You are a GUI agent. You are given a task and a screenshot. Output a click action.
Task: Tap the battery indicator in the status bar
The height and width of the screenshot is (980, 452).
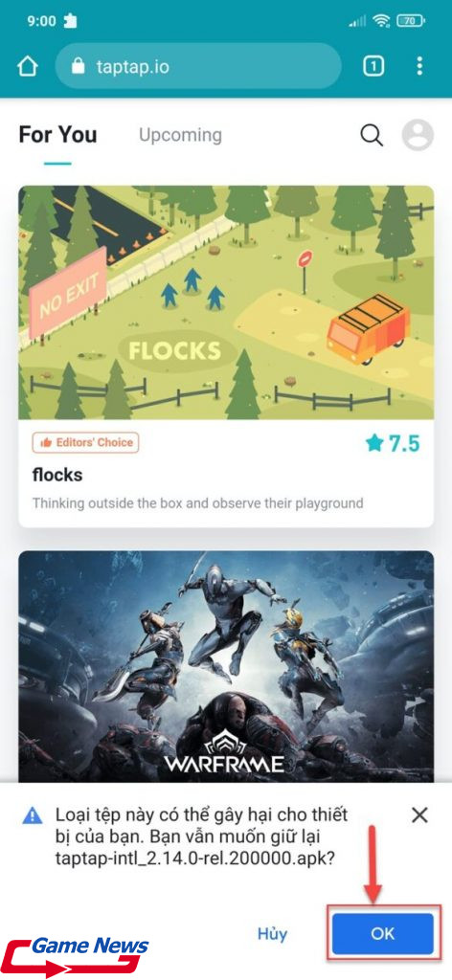point(409,21)
